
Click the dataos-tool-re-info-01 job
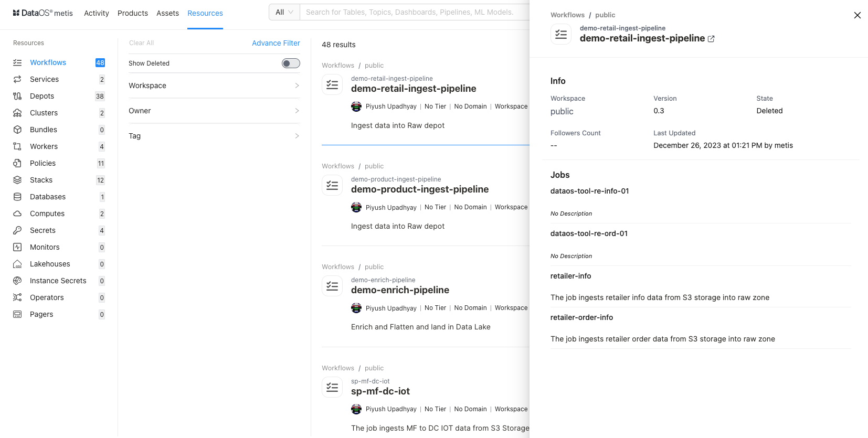click(589, 191)
